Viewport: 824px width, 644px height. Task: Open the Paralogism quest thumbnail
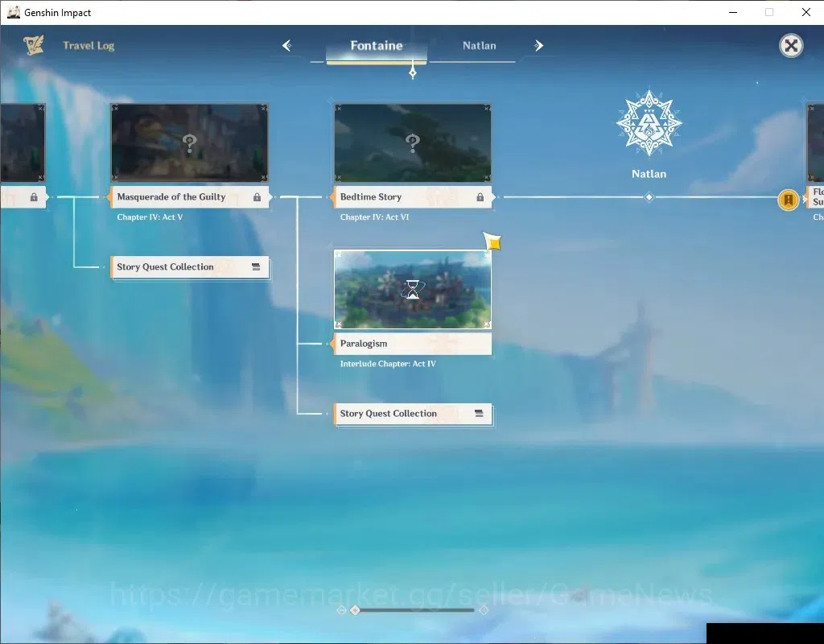click(413, 289)
